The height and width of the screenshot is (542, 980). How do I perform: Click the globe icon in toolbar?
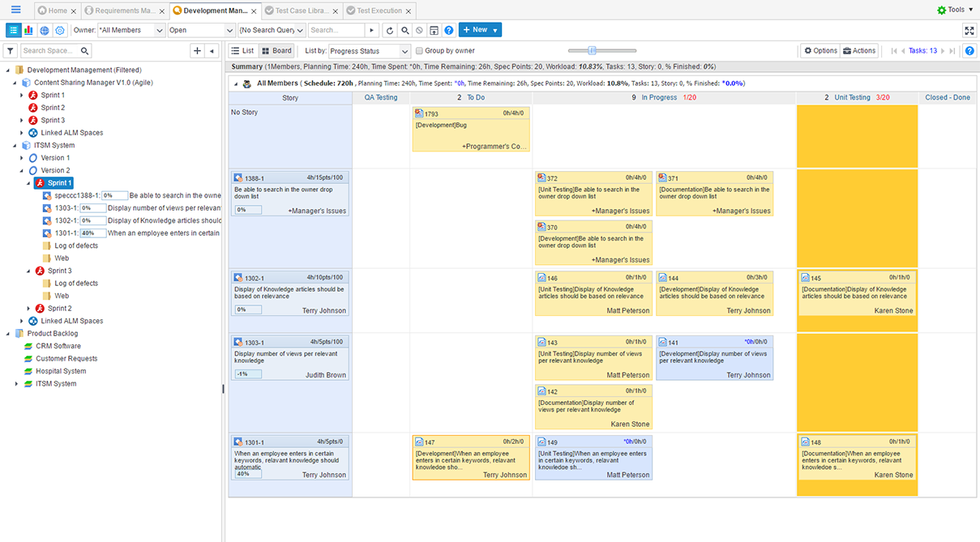point(45,30)
